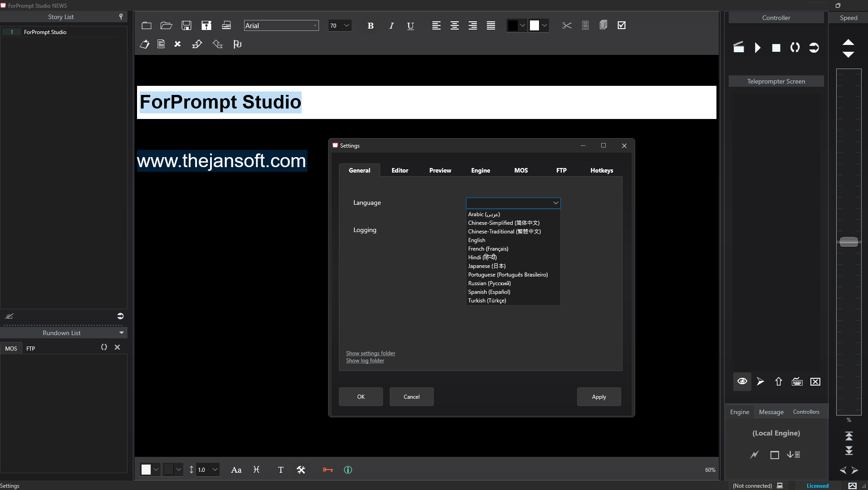
Task: Cut selection with the scissors icon
Action: click(567, 25)
